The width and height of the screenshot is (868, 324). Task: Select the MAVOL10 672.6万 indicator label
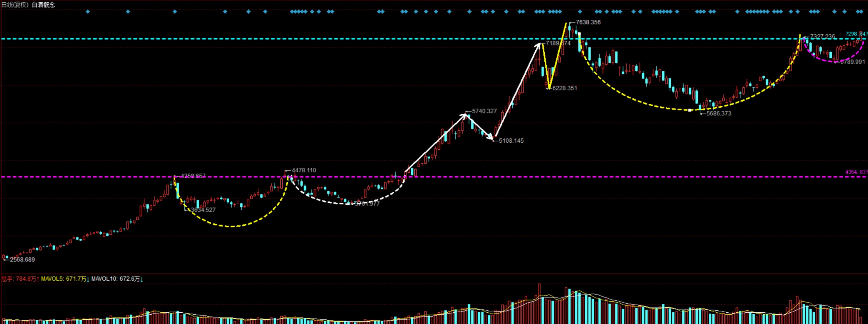(x=117, y=279)
